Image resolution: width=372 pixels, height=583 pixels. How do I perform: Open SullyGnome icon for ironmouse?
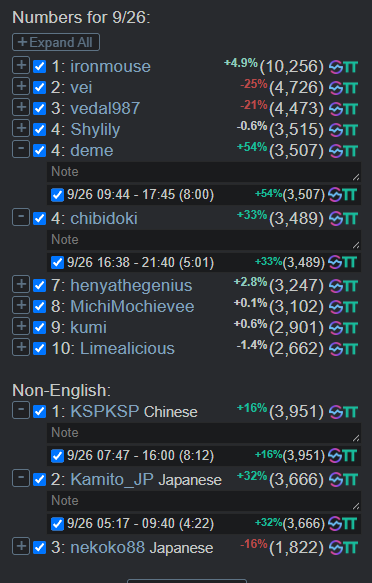tap(336, 67)
